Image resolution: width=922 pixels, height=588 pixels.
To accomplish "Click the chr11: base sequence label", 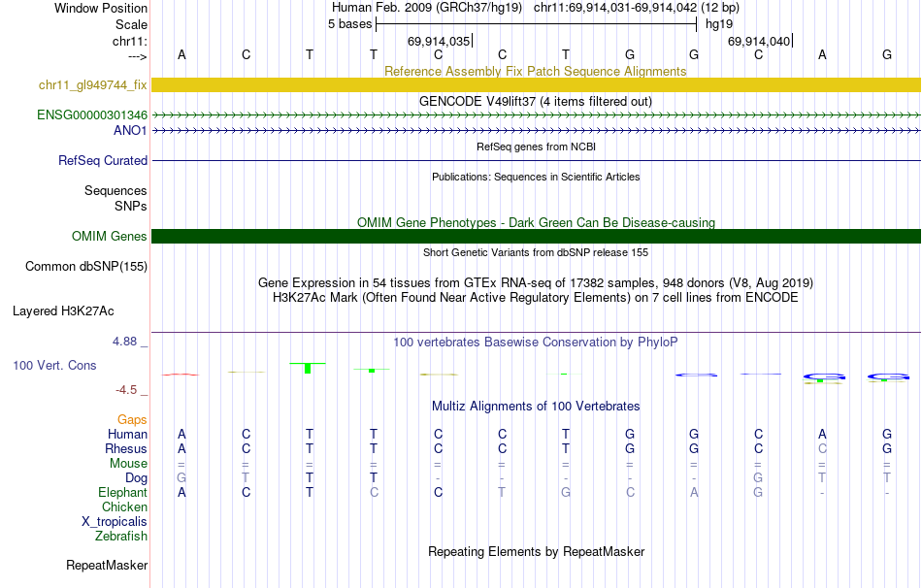I will click(130, 42).
